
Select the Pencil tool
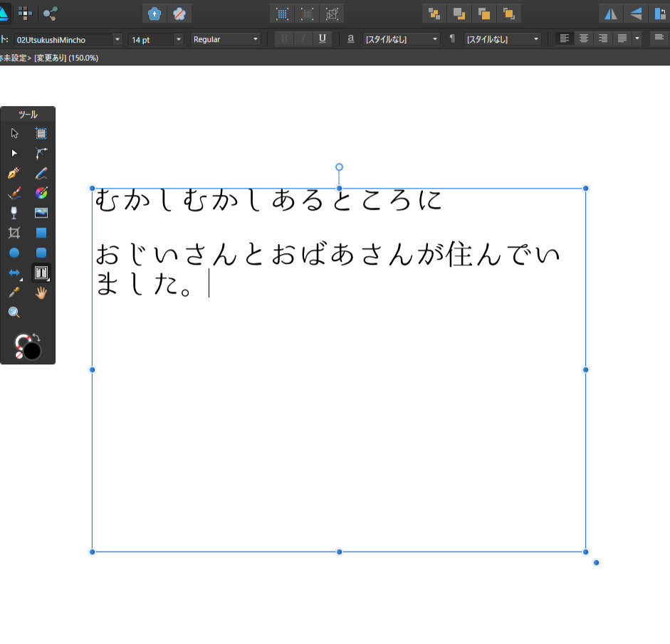point(41,173)
